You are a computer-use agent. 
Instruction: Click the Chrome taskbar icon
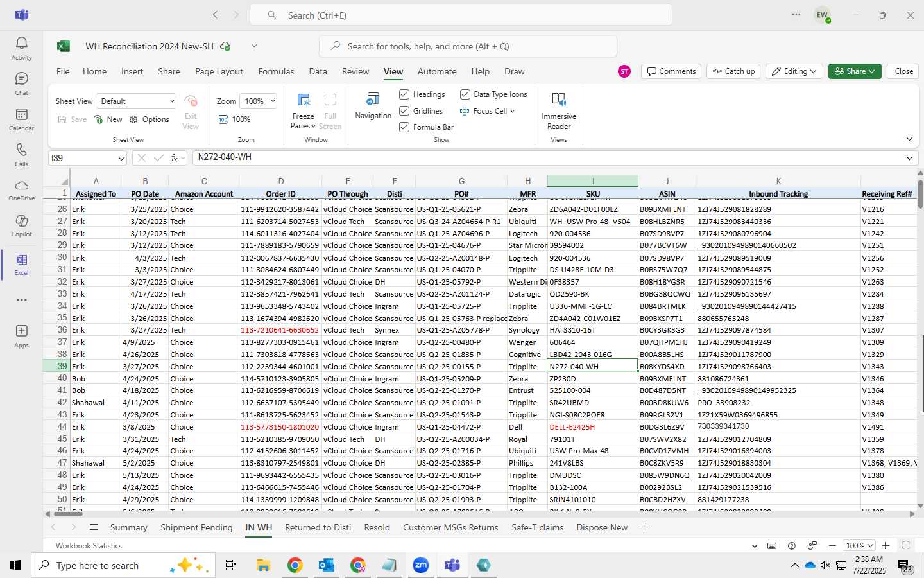295,565
